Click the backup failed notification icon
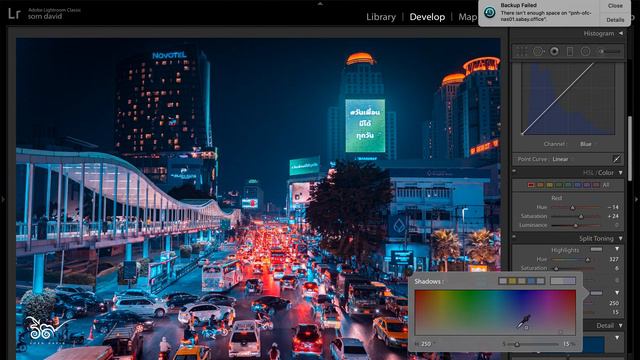Viewport: 640px width, 360px height. 490,12
